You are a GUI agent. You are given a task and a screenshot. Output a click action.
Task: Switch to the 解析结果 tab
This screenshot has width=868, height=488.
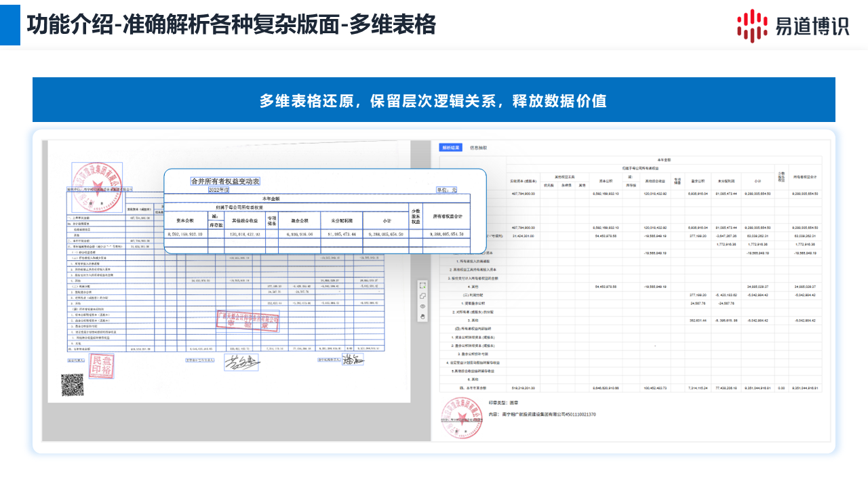451,147
